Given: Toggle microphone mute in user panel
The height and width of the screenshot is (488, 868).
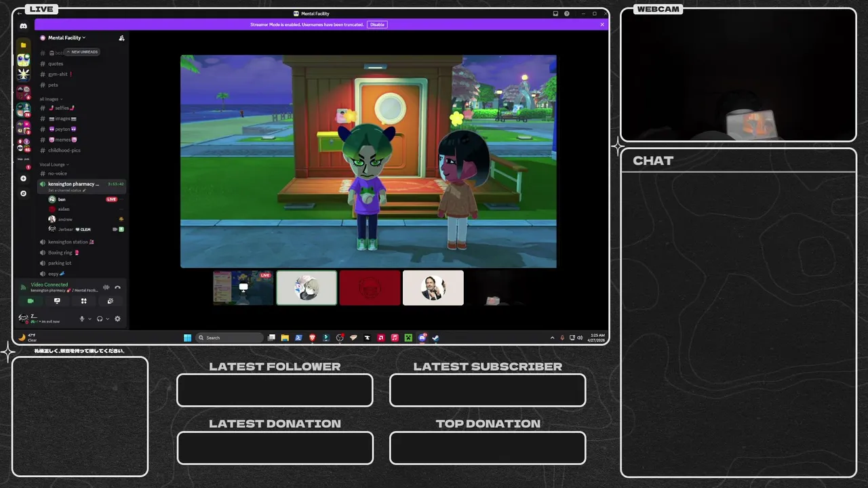Looking at the screenshot, I should click(82, 319).
